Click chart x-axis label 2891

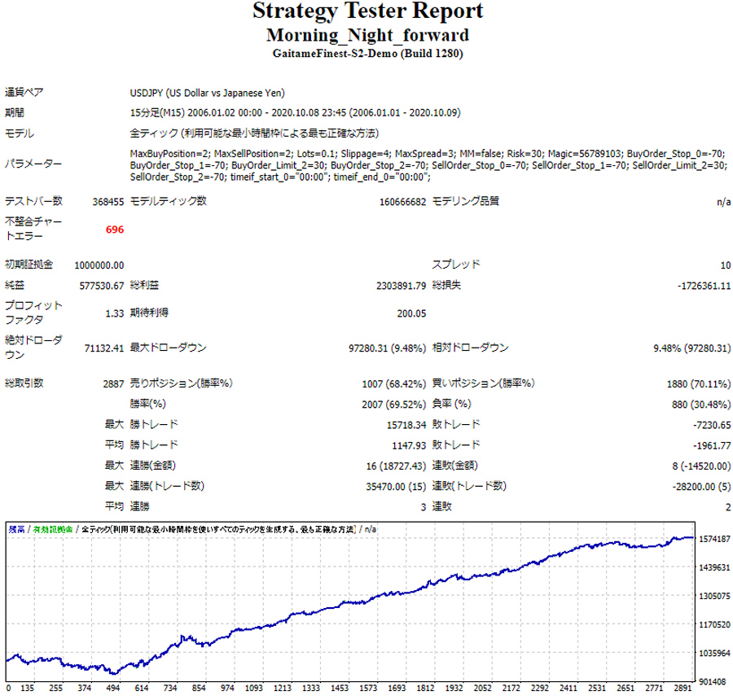(683, 689)
